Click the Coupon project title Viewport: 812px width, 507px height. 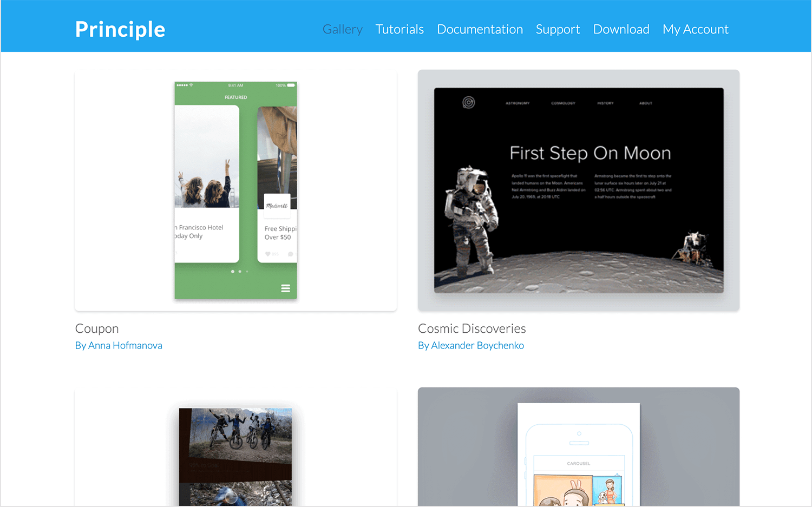point(97,328)
